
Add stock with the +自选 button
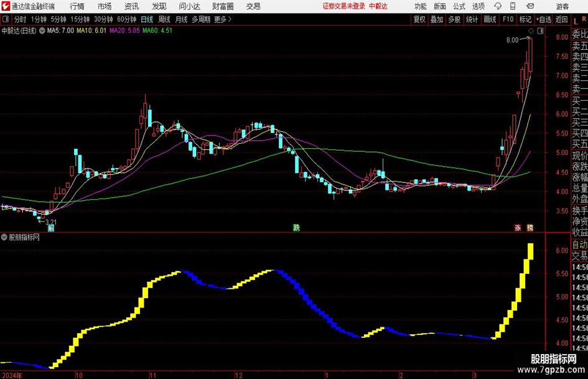tap(543, 19)
